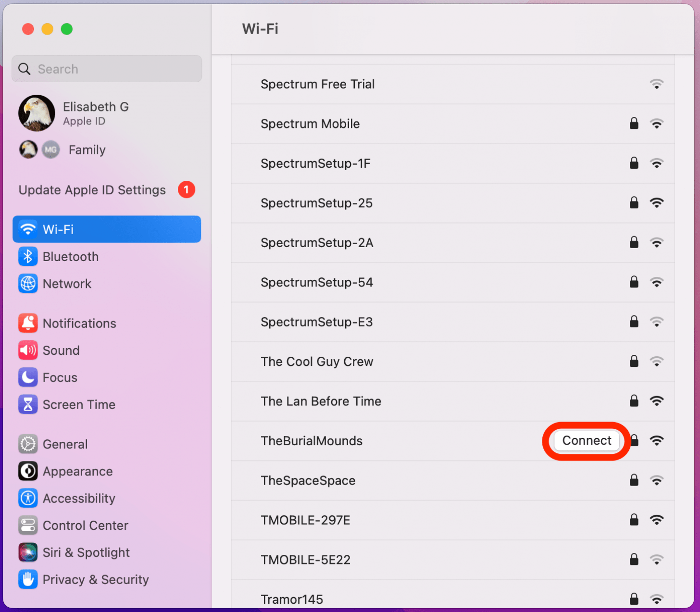Open Network globe icon
The width and height of the screenshot is (700, 612).
click(x=28, y=284)
